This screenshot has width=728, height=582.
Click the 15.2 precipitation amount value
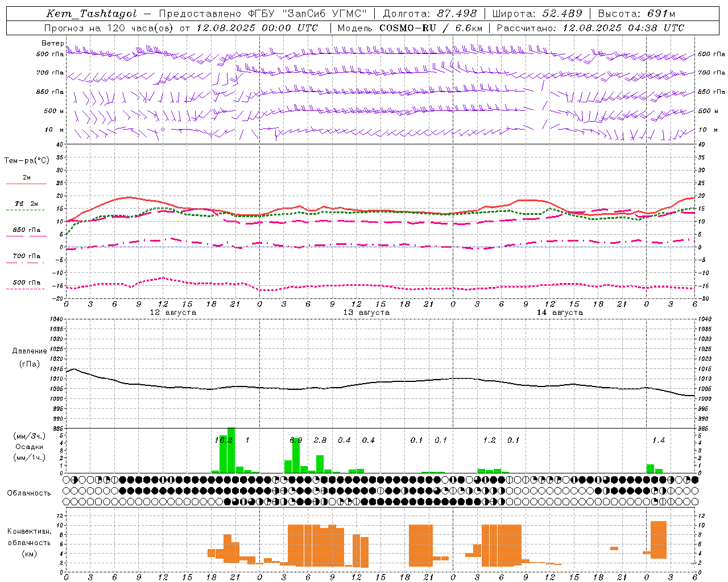[223, 440]
